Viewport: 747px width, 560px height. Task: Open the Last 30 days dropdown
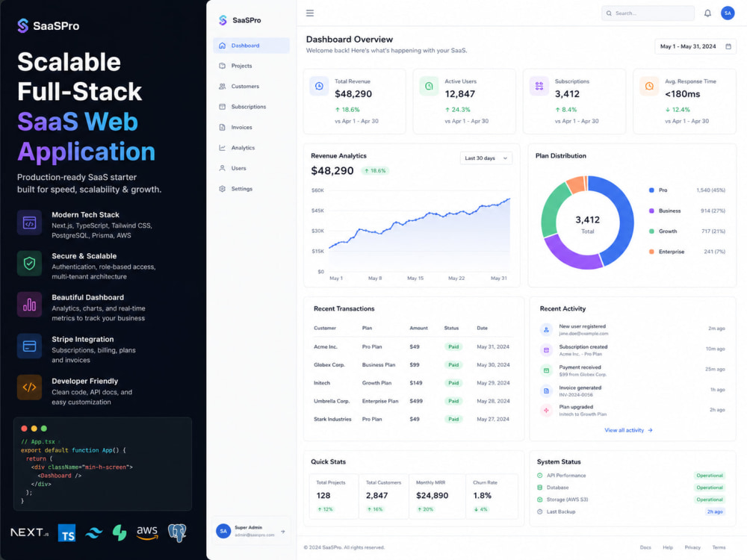pyautogui.click(x=486, y=158)
